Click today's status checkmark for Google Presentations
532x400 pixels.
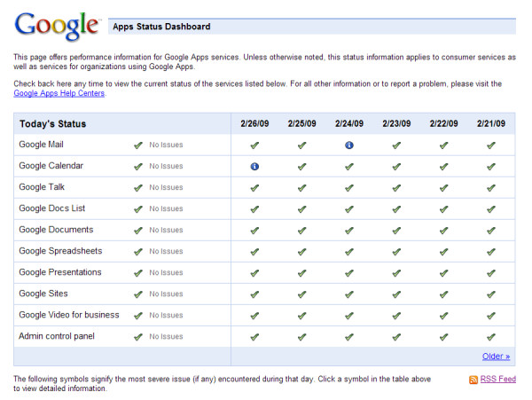[x=138, y=273]
